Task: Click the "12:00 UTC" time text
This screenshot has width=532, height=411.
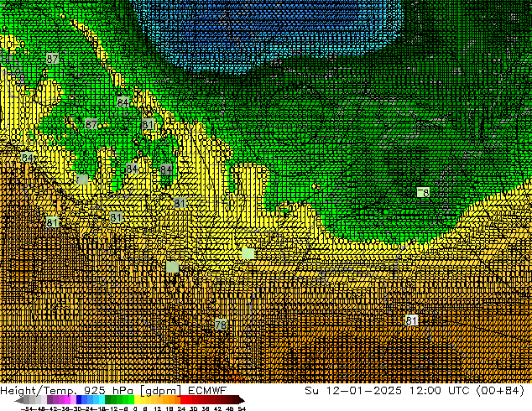Action: (440, 391)
